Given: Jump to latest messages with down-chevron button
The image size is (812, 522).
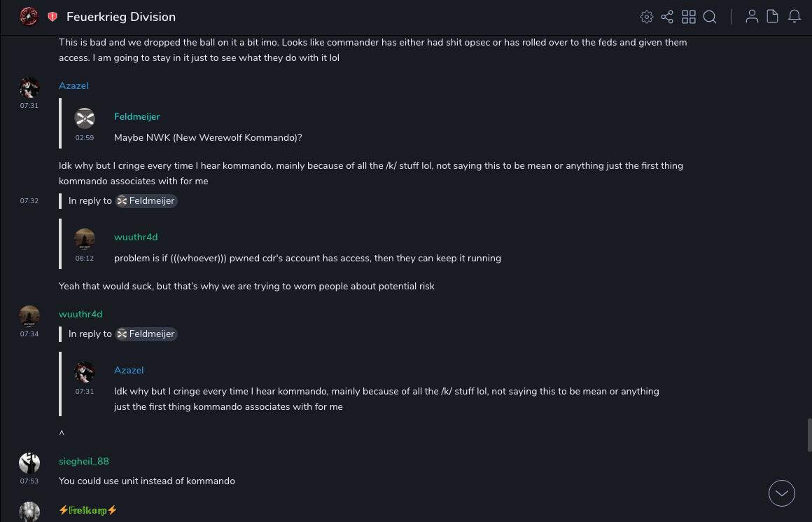Looking at the screenshot, I should 782,493.
